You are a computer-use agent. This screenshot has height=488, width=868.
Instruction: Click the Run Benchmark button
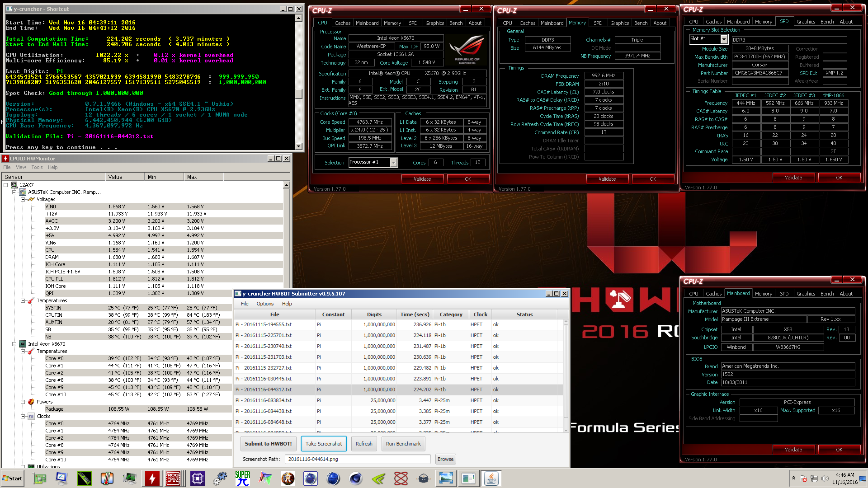click(403, 444)
